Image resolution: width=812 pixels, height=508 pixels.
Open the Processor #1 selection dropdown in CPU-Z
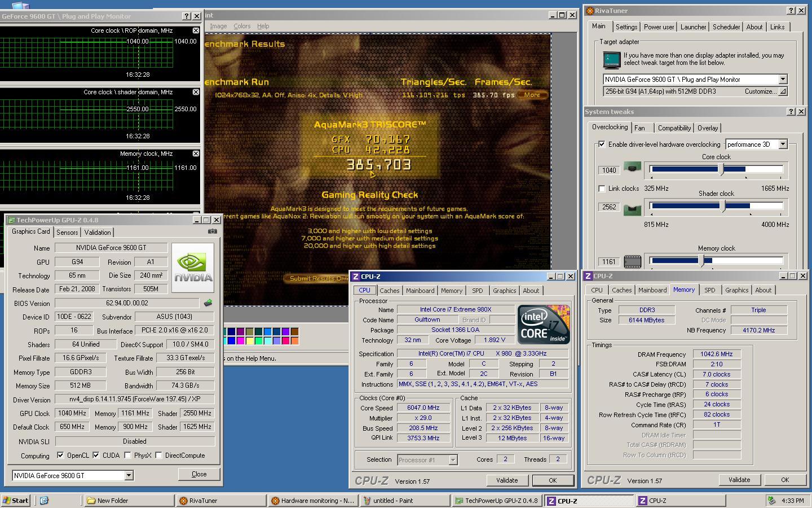pos(453,460)
